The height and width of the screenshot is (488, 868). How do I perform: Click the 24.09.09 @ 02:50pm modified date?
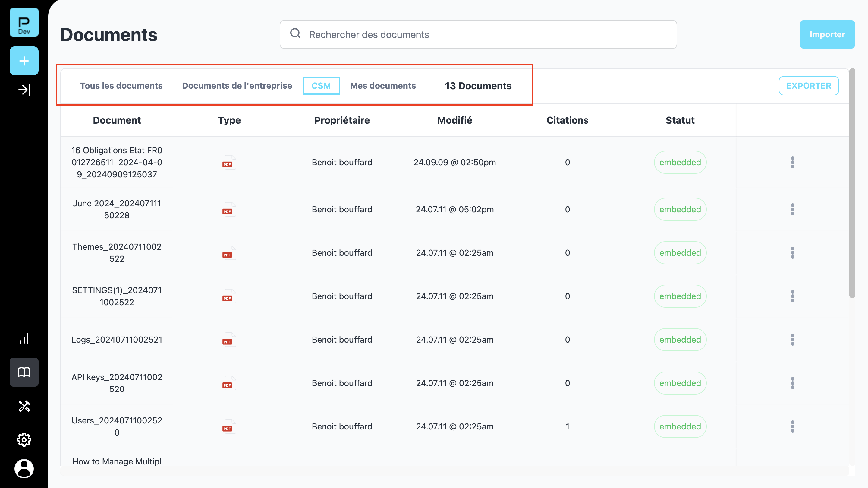(454, 162)
